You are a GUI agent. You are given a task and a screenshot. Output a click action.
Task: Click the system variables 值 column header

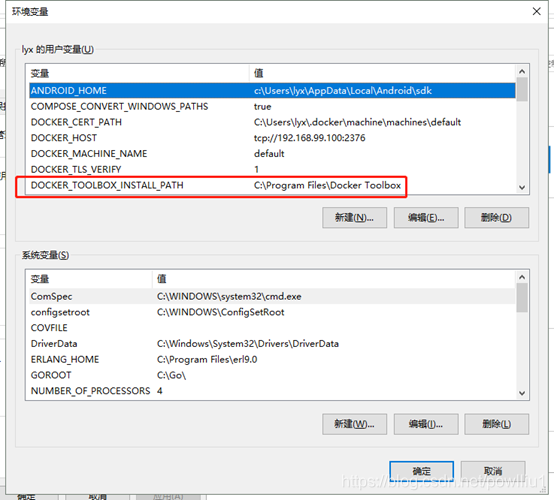334,279
